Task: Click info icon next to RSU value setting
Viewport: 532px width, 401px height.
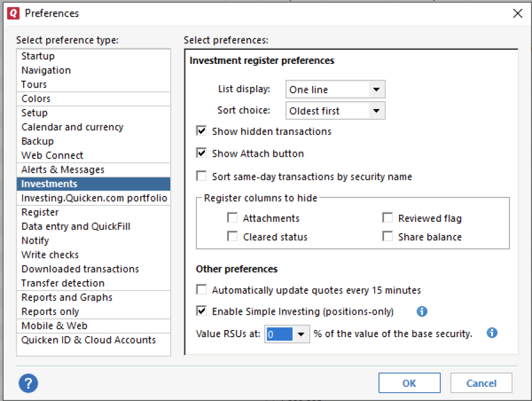Action: (492, 333)
